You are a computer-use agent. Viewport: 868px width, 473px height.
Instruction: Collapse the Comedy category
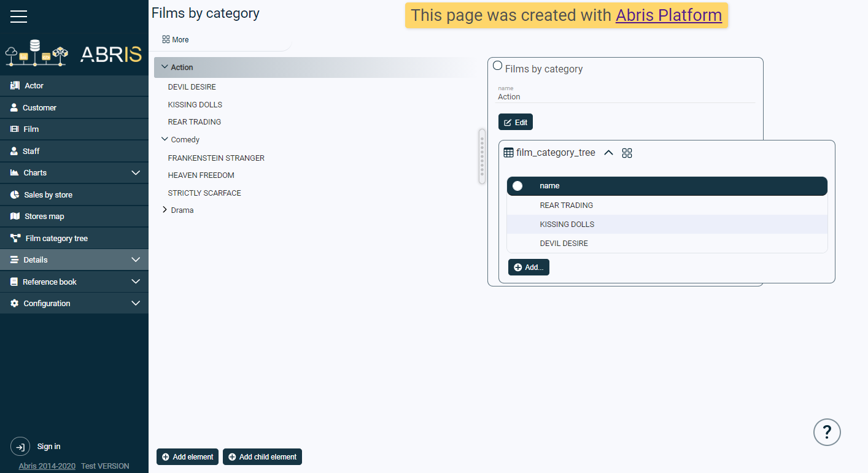(x=164, y=139)
